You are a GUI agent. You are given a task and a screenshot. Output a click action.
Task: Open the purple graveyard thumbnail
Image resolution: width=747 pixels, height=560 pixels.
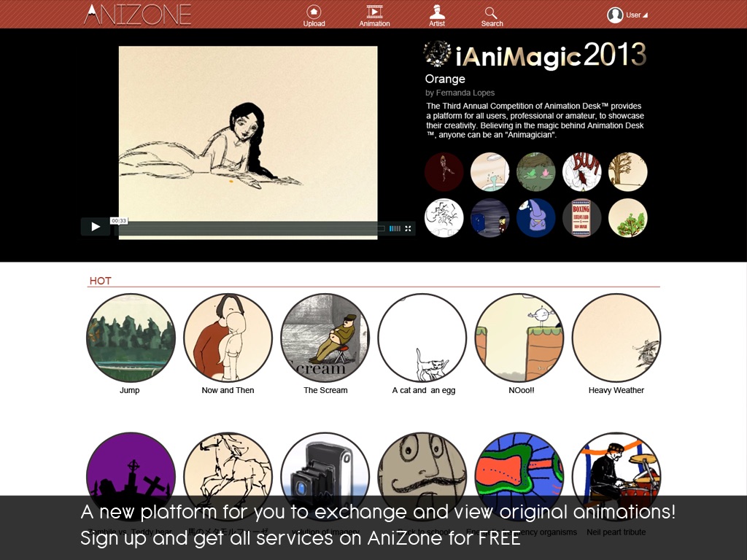pos(131,477)
